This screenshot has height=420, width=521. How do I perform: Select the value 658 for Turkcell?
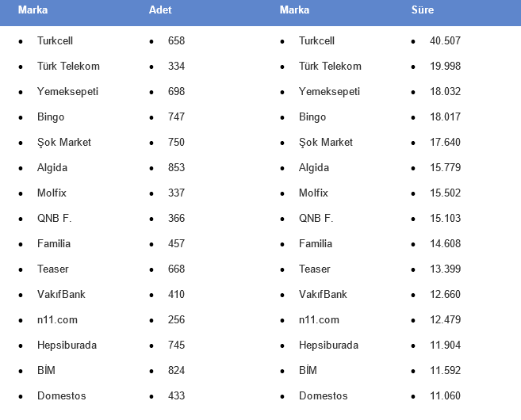[x=176, y=41]
